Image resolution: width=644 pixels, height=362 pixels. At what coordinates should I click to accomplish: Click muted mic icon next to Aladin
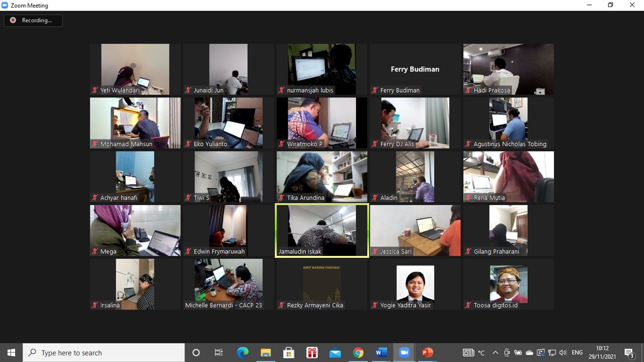[x=375, y=198]
